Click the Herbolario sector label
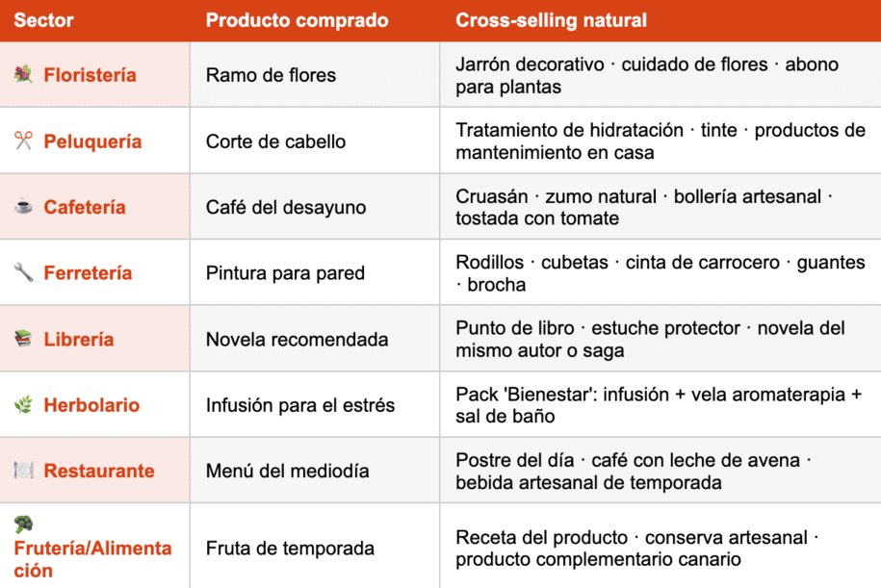Screen dimensions: 881x588 (x=91, y=405)
